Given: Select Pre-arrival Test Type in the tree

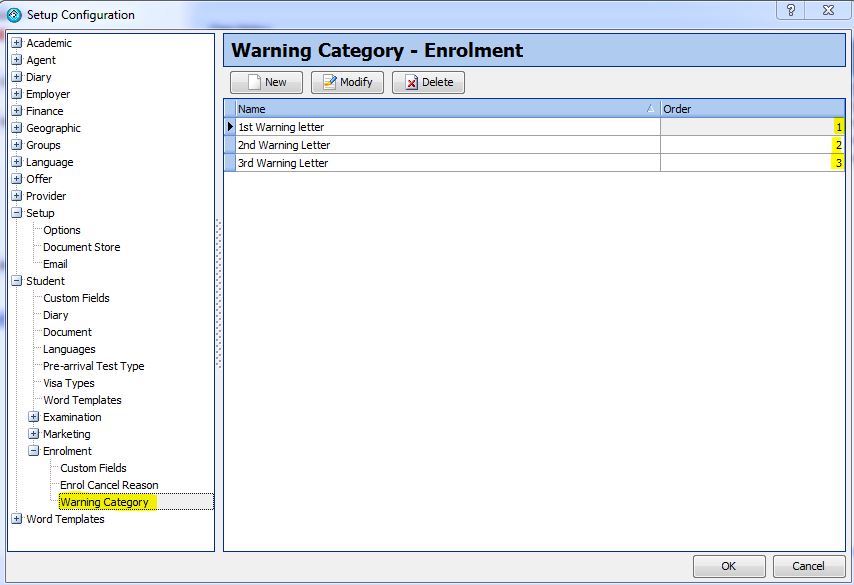Looking at the screenshot, I should (95, 366).
